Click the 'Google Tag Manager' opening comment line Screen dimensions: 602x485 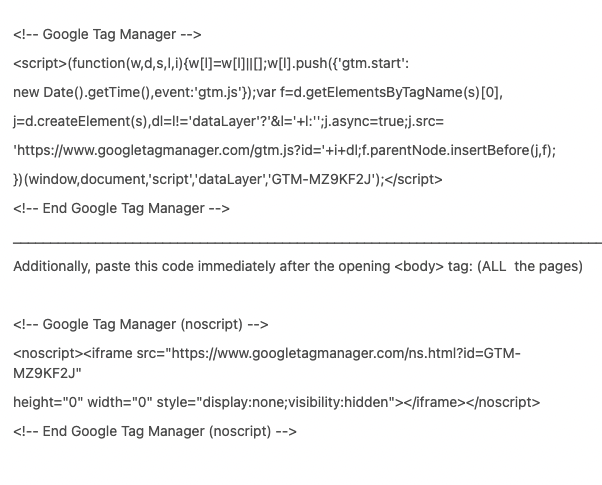pyautogui.click(x=107, y=34)
